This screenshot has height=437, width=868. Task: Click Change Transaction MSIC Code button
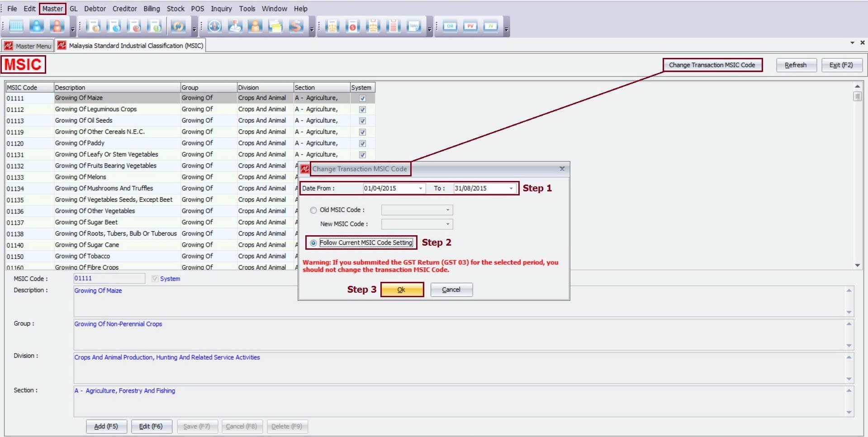click(712, 65)
